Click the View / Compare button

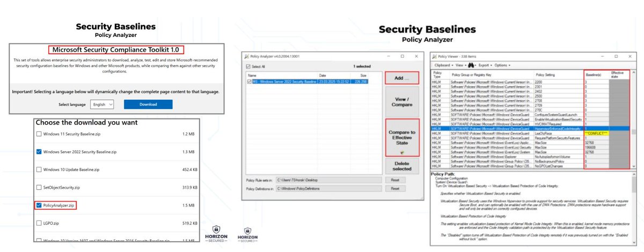(402, 102)
